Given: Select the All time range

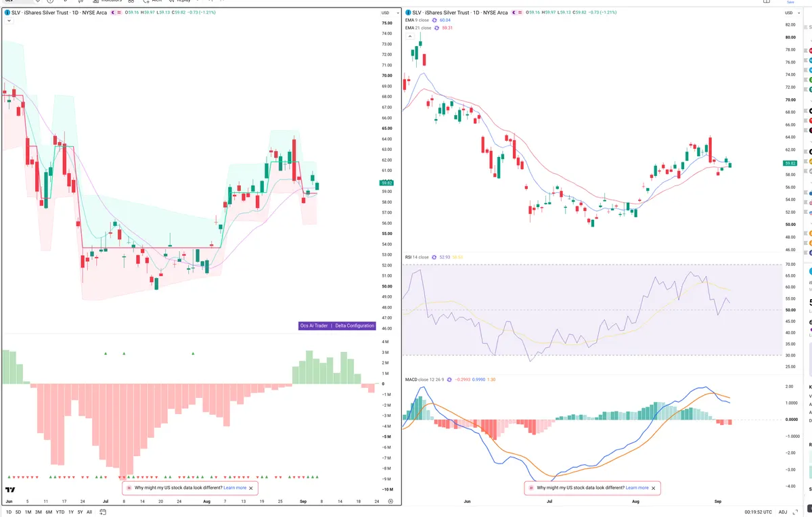Looking at the screenshot, I should [x=89, y=512].
